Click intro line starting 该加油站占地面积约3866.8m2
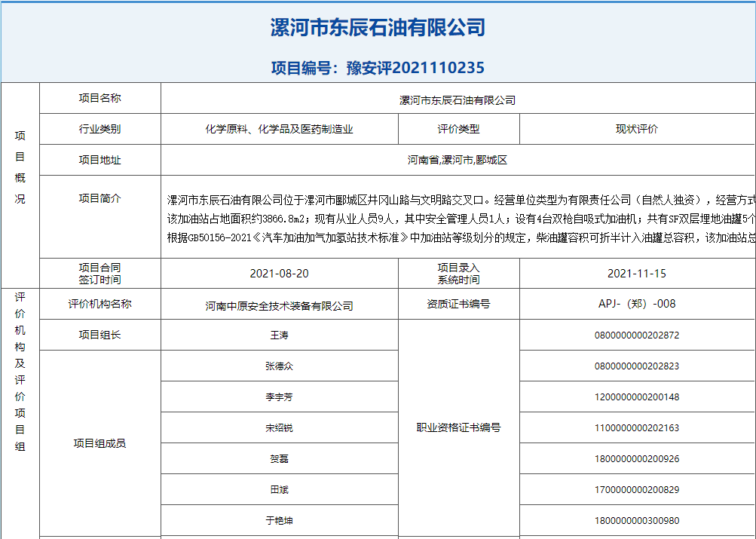Screen dimensions: 756x539 click(461, 219)
